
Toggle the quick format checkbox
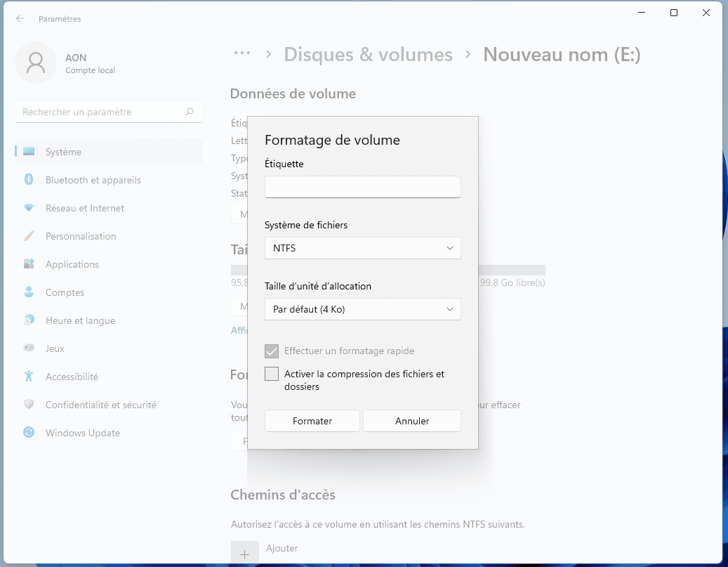coord(272,351)
